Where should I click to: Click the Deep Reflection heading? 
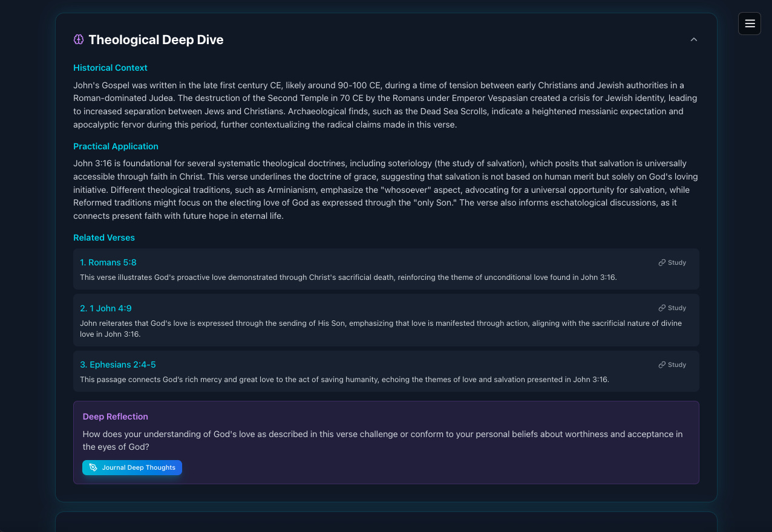(116, 417)
